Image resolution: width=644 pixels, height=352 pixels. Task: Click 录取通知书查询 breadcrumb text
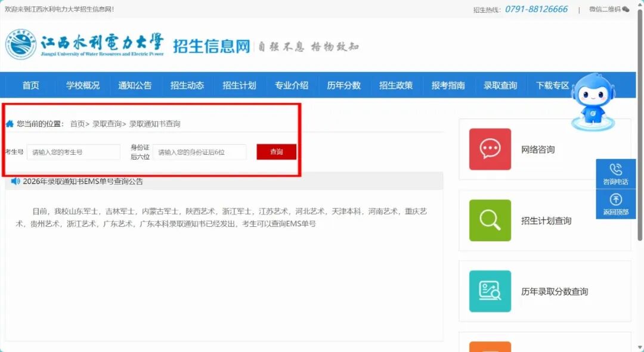[155, 124]
